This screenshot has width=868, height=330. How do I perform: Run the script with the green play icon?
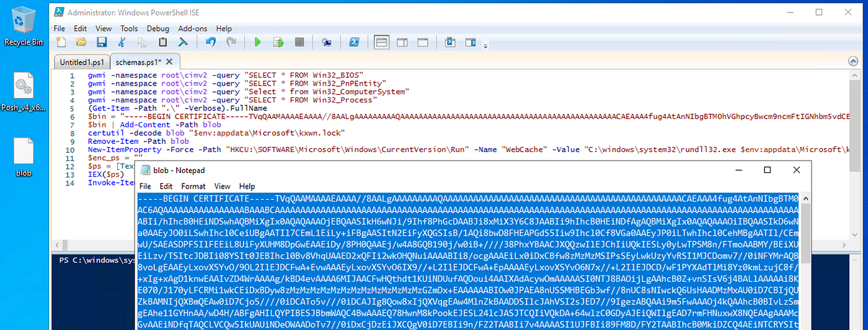click(258, 42)
